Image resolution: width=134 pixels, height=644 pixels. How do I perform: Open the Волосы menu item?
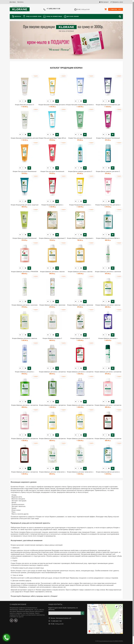click(16, 17)
